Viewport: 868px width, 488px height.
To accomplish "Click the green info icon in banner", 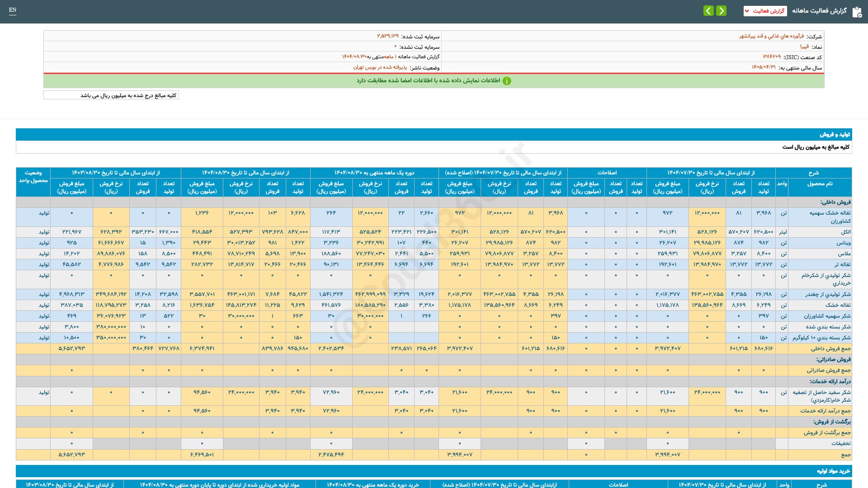I will coord(507,81).
